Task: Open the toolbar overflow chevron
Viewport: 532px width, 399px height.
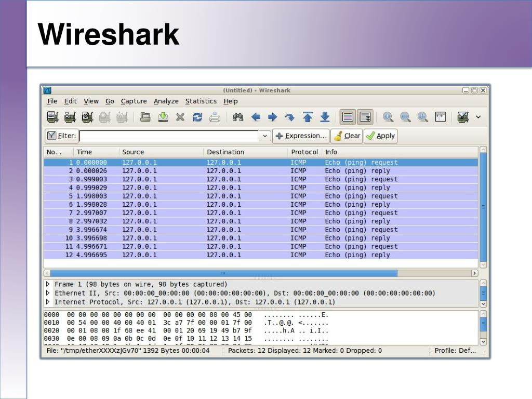Action: click(478, 117)
